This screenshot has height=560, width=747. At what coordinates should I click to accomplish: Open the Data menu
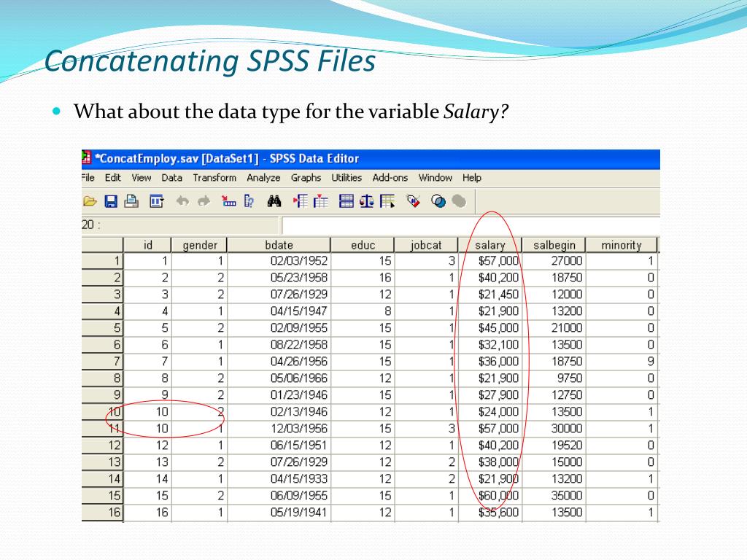click(x=172, y=178)
